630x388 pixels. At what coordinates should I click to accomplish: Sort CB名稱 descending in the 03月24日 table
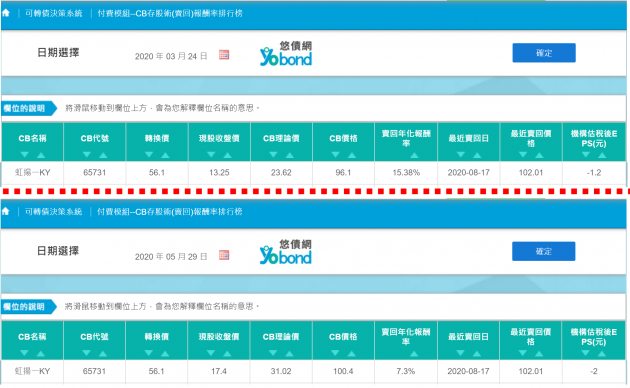click(x=25, y=155)
